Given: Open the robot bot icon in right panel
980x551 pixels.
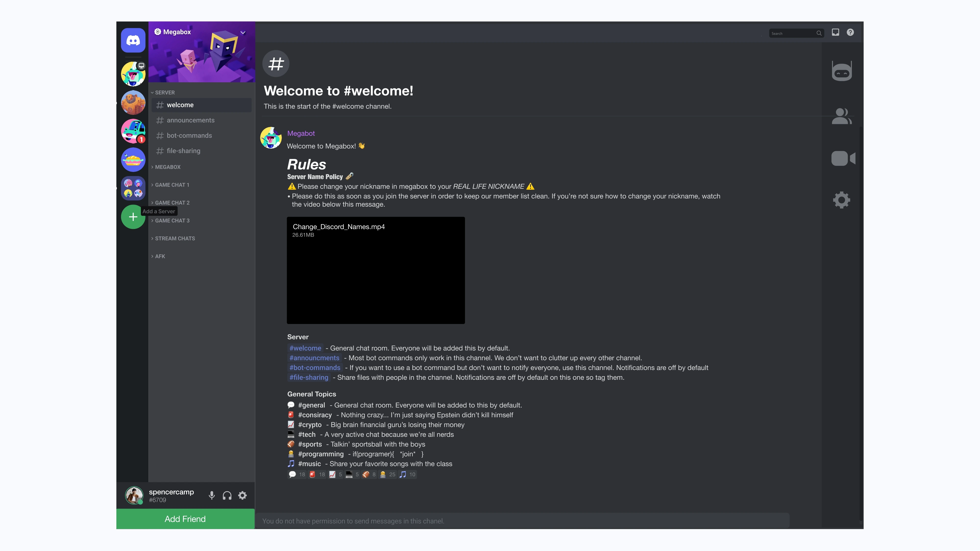Looking at the screenshot, I should pos(842,71).
